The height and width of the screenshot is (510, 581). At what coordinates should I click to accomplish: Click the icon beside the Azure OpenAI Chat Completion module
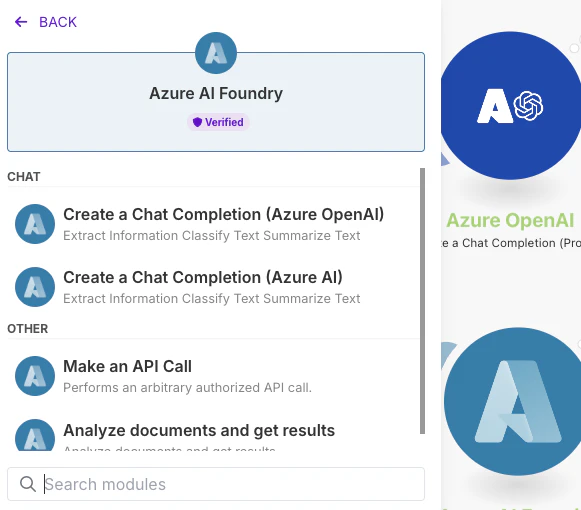pyautogui.click(x=35, y=224)
